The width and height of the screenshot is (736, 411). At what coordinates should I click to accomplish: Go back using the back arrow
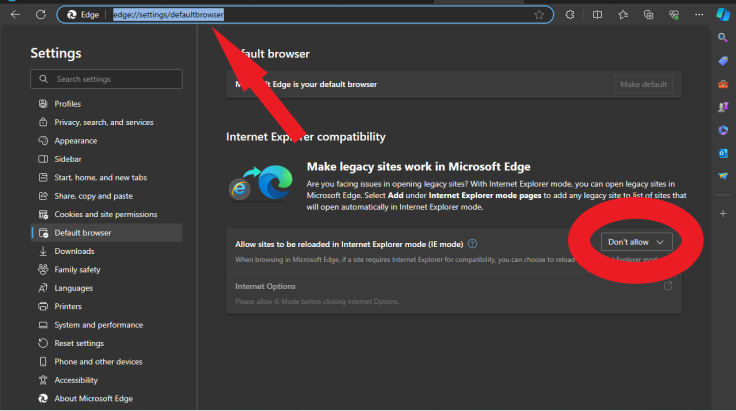[x=15, y=15]
